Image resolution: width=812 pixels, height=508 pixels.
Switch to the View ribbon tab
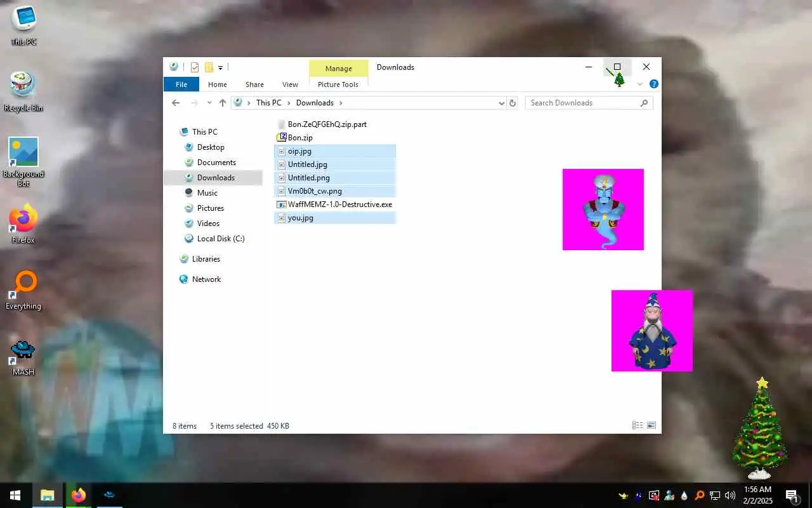[x=290, y=84]
